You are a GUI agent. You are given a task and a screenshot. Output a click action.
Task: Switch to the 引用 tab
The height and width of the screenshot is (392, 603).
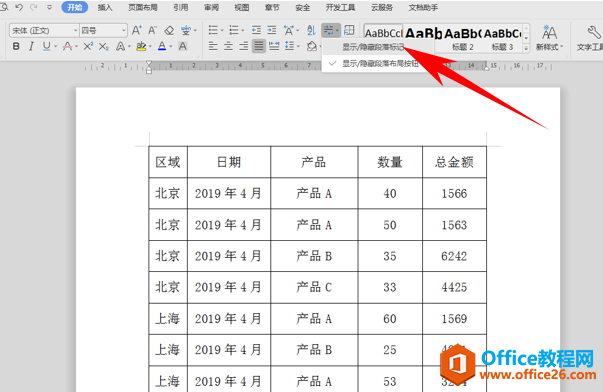coord(180,7)
